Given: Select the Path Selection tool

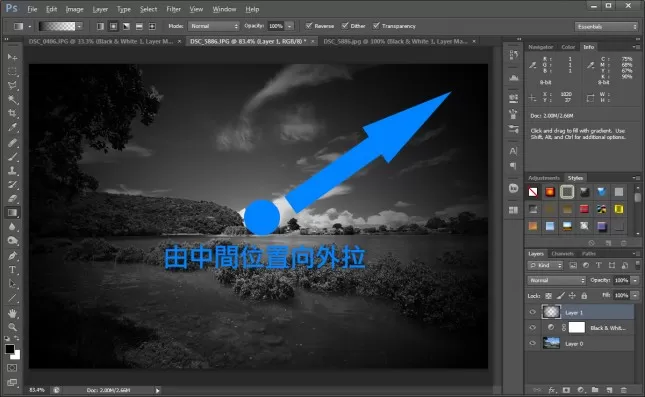Looking at the screenshot, I should coord(12,284).
